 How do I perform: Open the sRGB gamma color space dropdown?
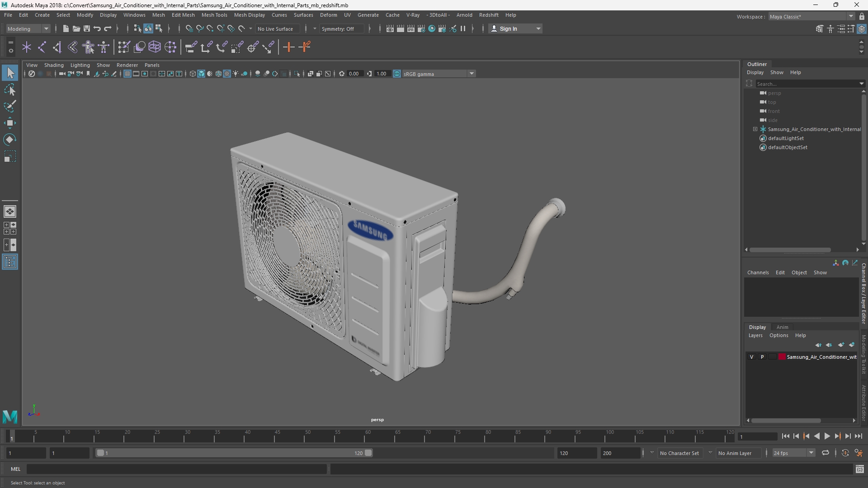[x=438, y=74]
